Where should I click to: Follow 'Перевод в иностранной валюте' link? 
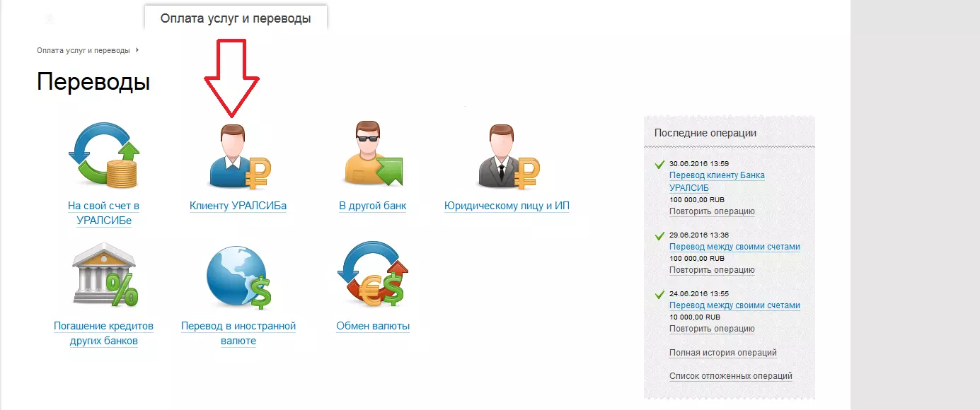[238, 333]
